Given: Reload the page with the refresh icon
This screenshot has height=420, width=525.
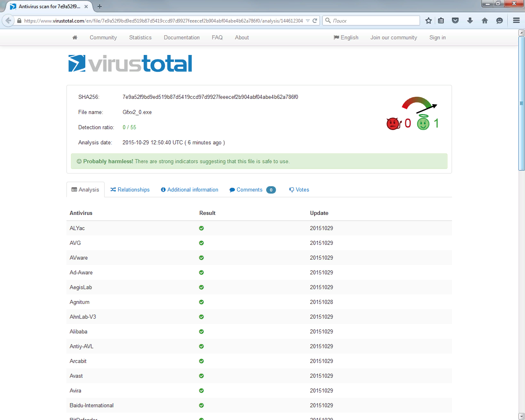Looking at the screenshot, I should (x=315, y=21).
